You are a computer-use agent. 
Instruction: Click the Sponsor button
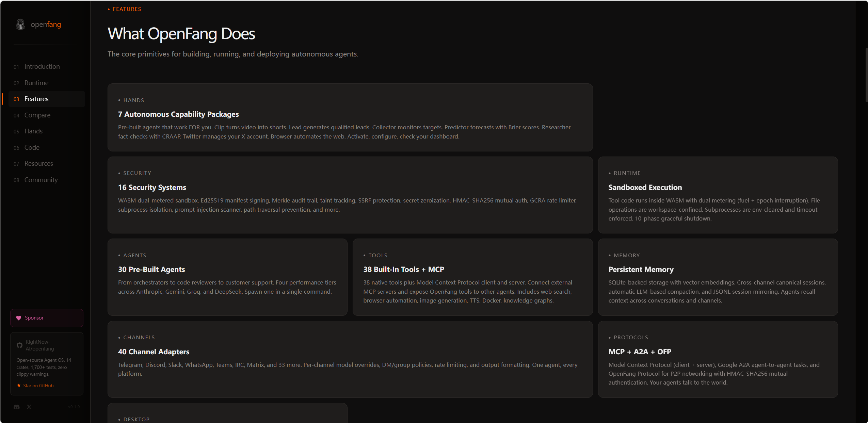[x=47, y=318]
